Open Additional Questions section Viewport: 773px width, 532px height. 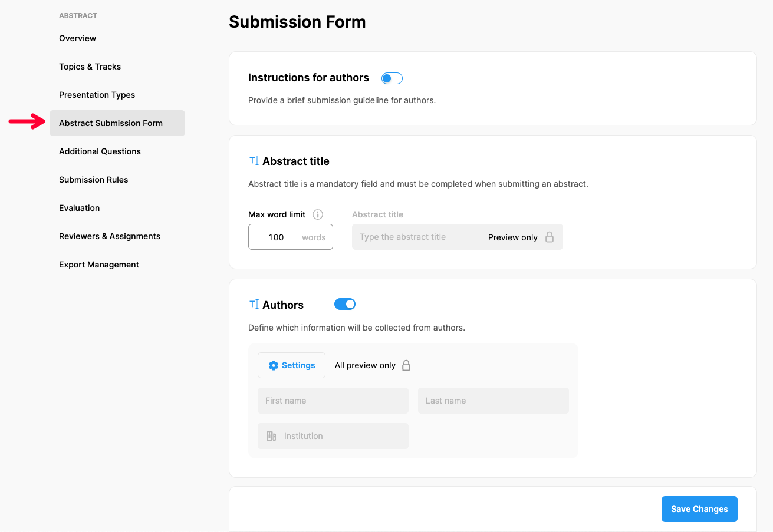click(100, 151)
